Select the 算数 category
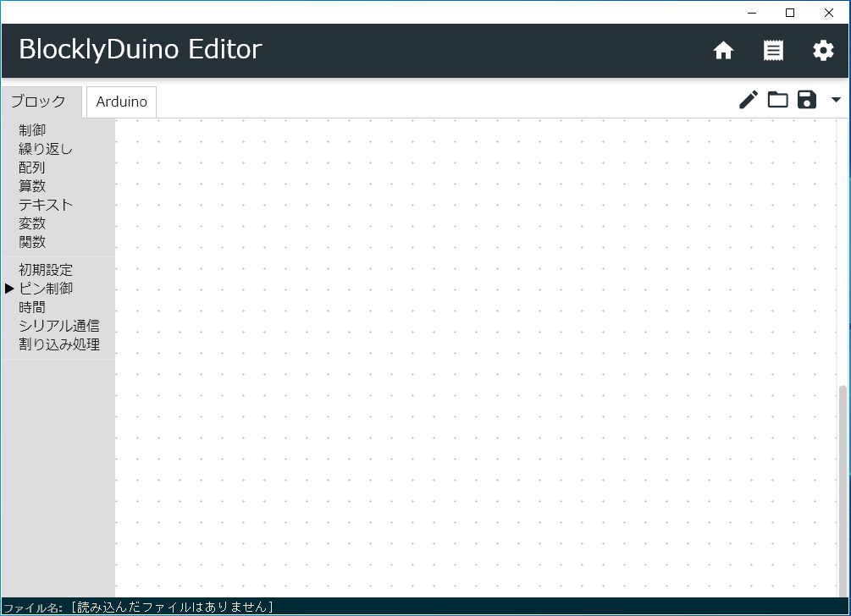The height and width of the screenshot is (616, 851). click(32, 186)
